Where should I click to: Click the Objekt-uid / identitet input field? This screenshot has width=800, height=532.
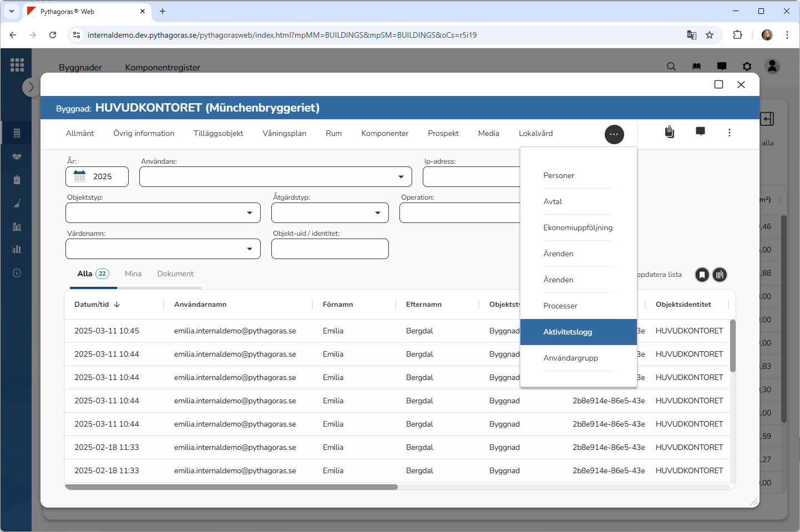[330, 249]
